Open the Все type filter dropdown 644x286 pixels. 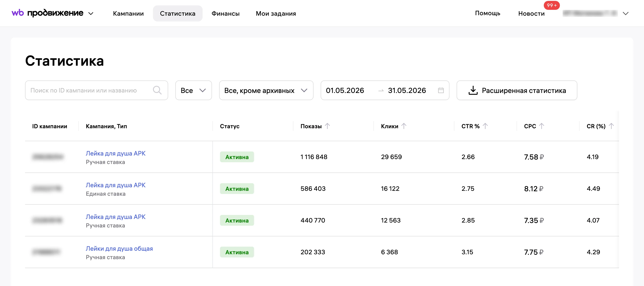click(193, 90)
